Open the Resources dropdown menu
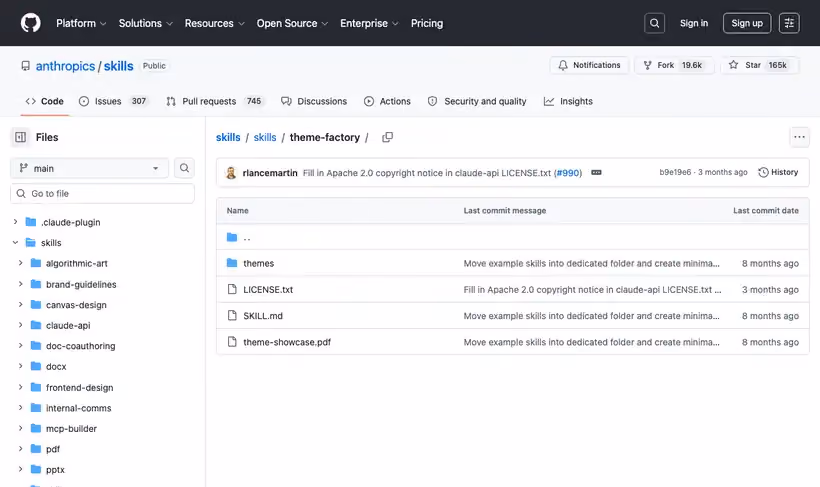Viewport: 820px width, 487px height. click(x=214, y=24)
